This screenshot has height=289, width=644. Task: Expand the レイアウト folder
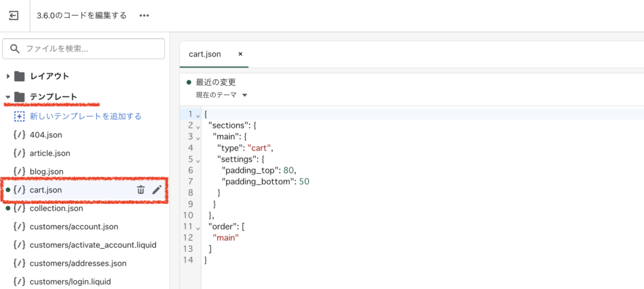point(8,76)
